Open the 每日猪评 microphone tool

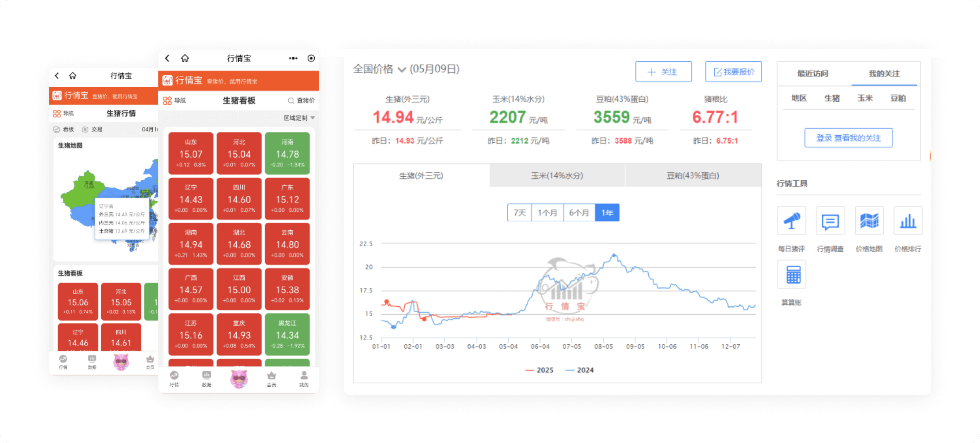tap(791, 221)
